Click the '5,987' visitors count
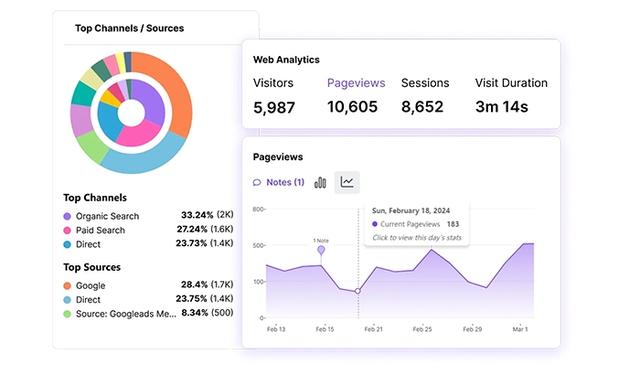 (274, 108)
